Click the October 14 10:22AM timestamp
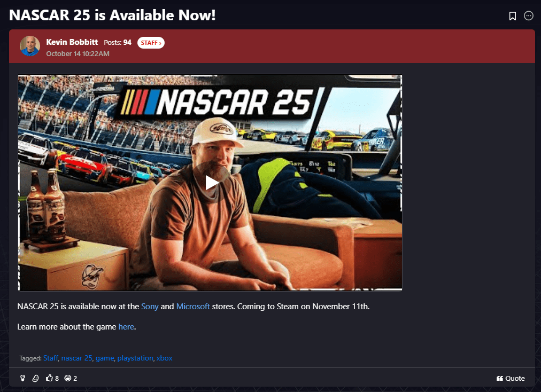 pos(78,54)
